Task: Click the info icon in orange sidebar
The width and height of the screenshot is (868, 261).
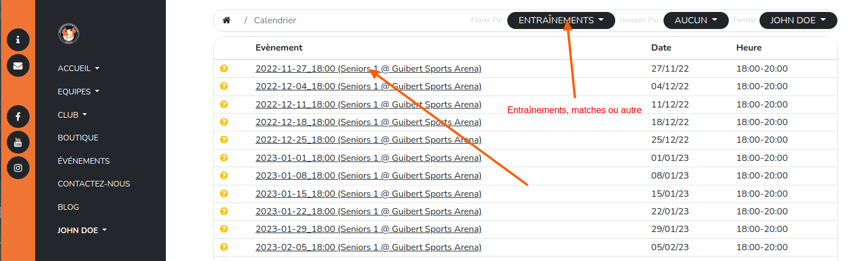Action: pyautogui.click(x=18, y=40)
